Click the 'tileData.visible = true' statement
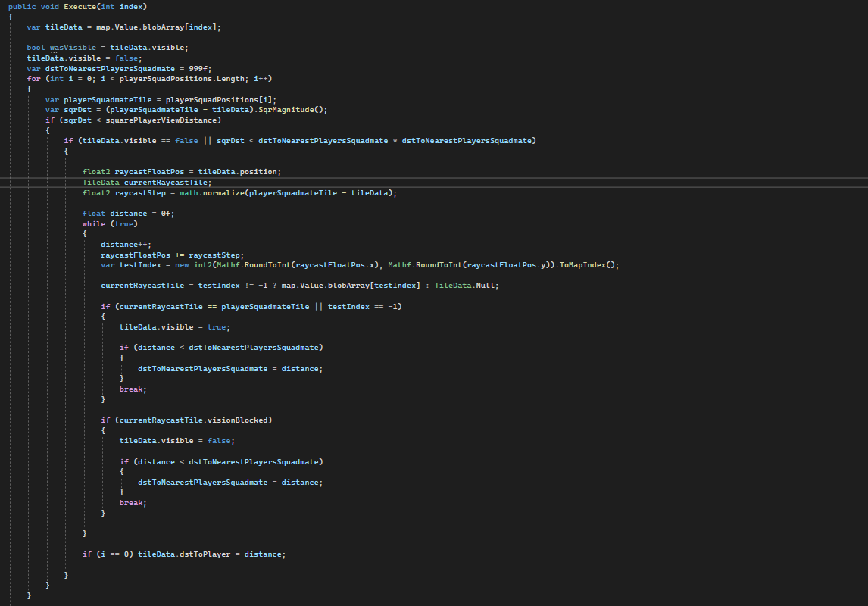This screenshot has width=868, height=606. point(172,327)
